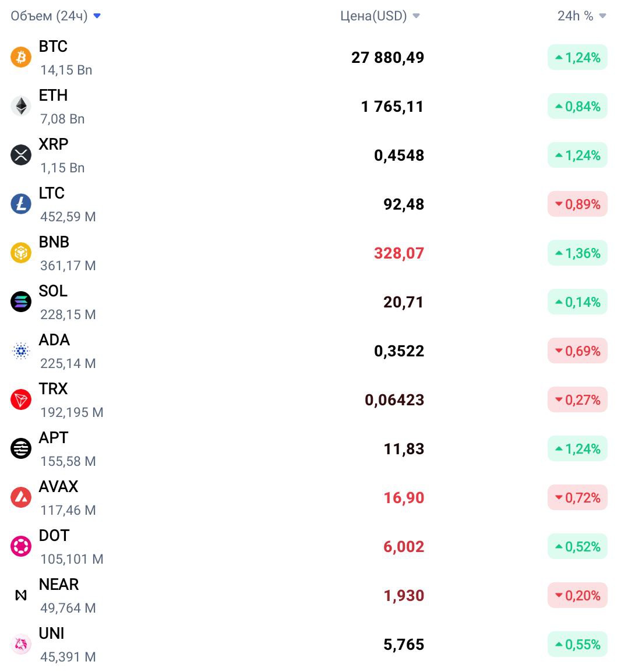The width and height of the screenshot is (621, 672).
Task: Click the Uniswap unicorn icon
Action: (x=21, y=644)
